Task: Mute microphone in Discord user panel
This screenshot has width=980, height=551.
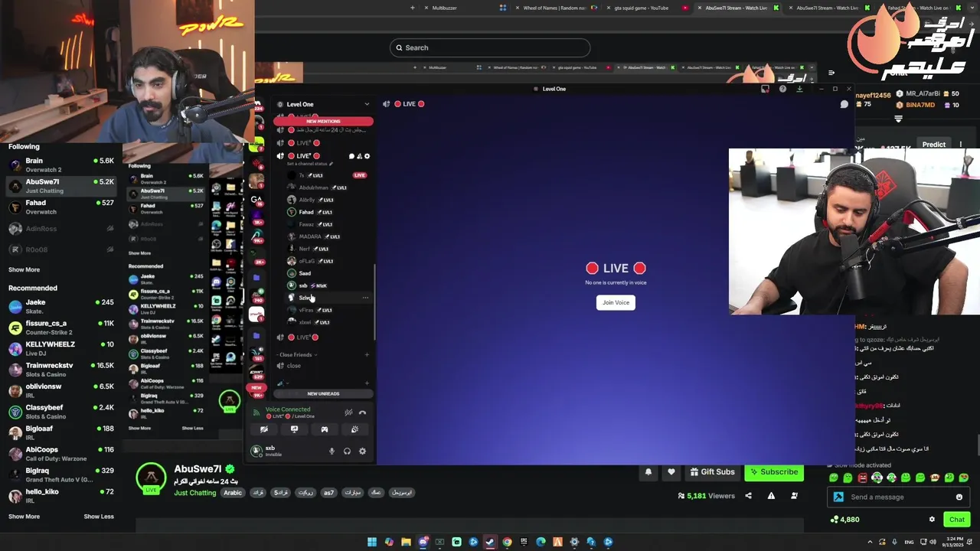Action: point(332,451)
